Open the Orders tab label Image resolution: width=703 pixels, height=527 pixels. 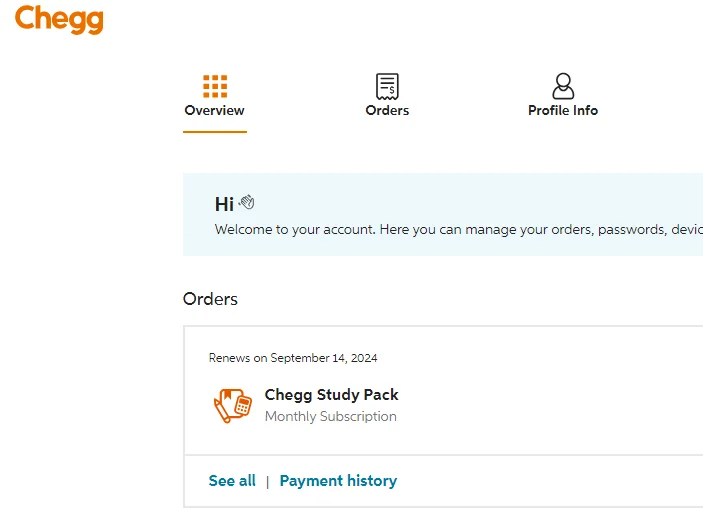click(387, 110)
